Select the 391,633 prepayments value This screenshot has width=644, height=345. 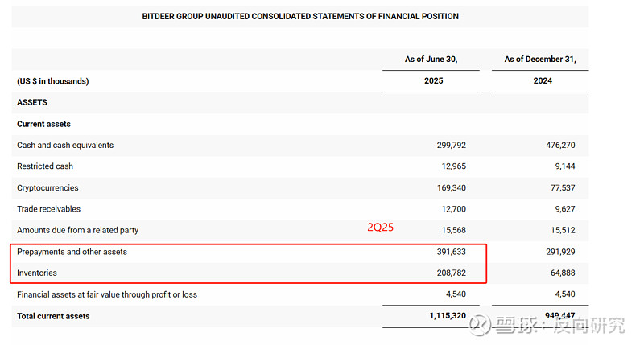[x=451, y=252]
